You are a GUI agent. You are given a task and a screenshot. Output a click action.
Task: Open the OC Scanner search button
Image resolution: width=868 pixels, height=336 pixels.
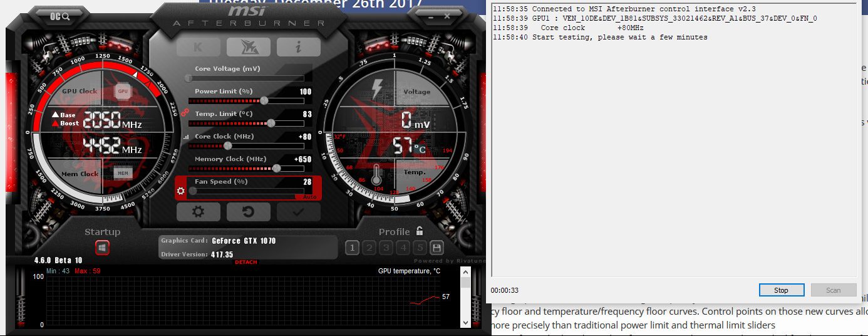click(x=60, y=16)
